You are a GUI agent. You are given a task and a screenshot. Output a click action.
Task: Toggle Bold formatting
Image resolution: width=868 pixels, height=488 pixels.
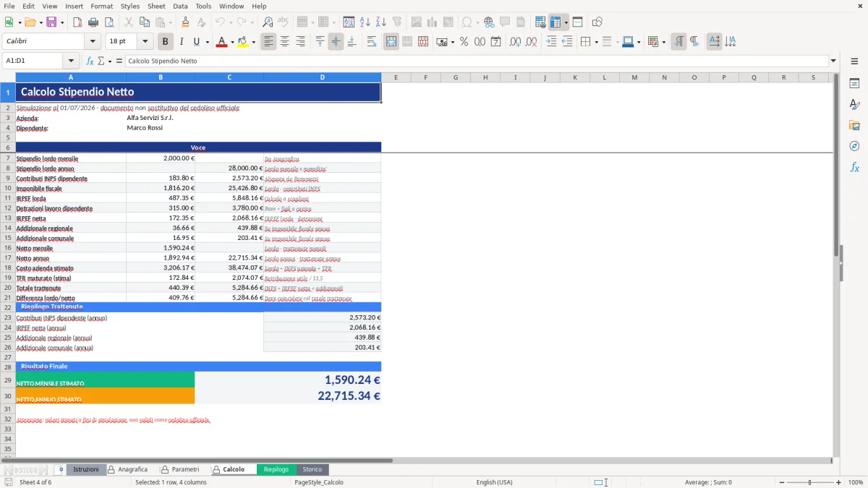tap(166, 42)
